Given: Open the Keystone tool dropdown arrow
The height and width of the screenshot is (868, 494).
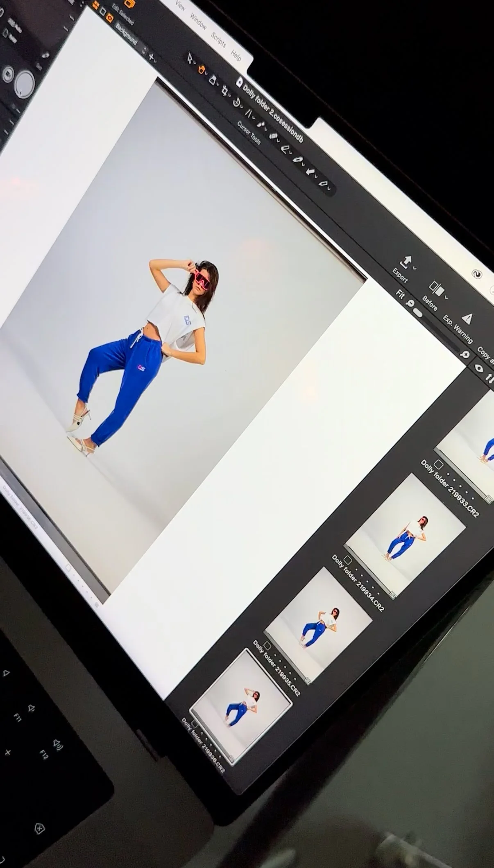Looking at the screenshot, I should (254, 118).
